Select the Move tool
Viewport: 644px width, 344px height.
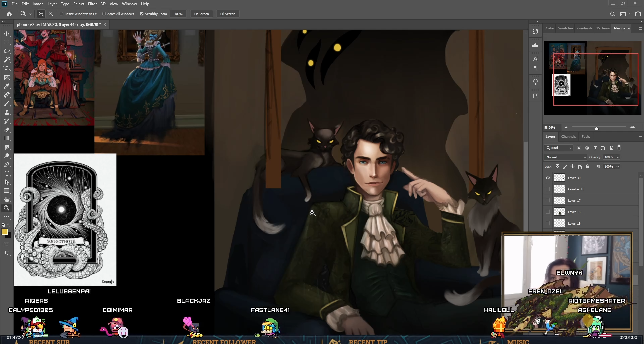click(x=7, y=34)
